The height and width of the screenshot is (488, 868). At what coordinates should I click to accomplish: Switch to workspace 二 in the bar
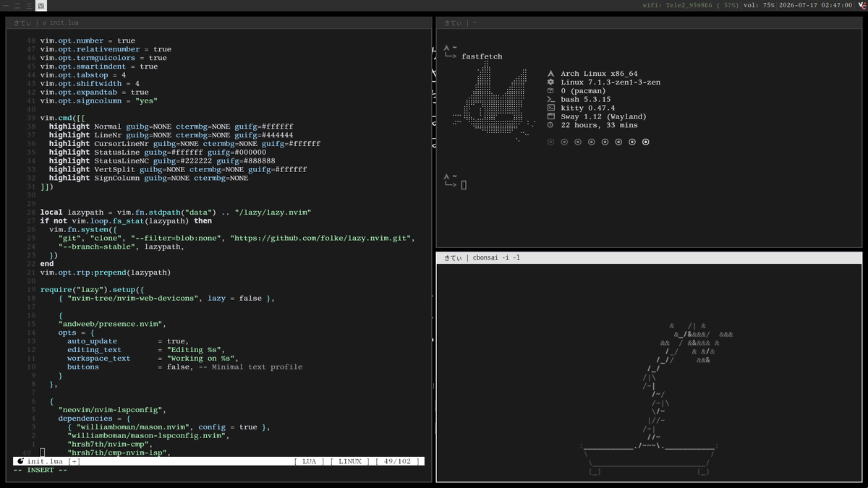(x=17, y=5)
